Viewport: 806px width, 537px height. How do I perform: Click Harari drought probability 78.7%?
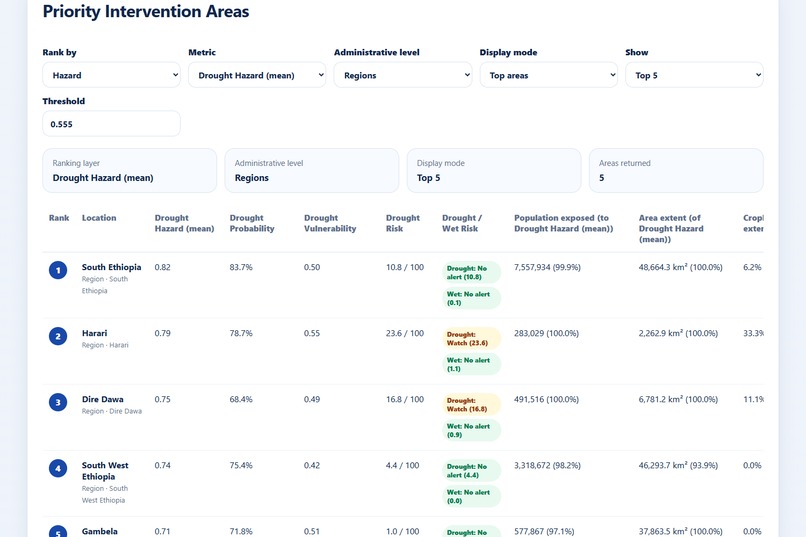point(241,333)
